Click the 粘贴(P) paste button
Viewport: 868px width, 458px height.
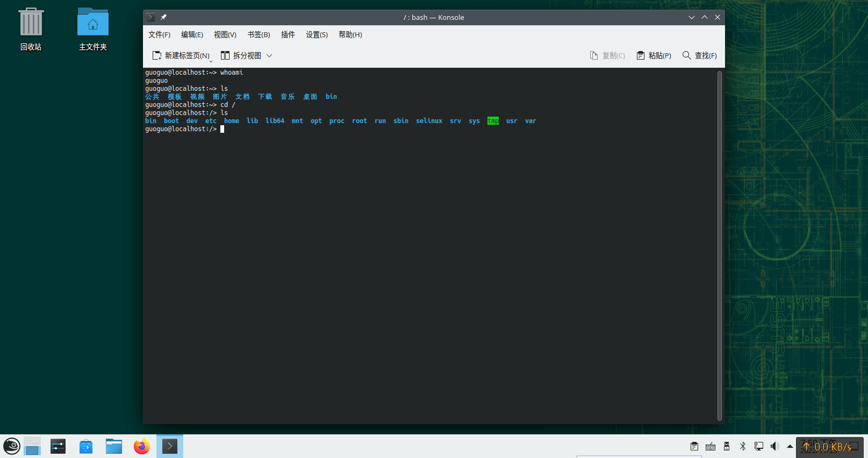coord(654,55)
